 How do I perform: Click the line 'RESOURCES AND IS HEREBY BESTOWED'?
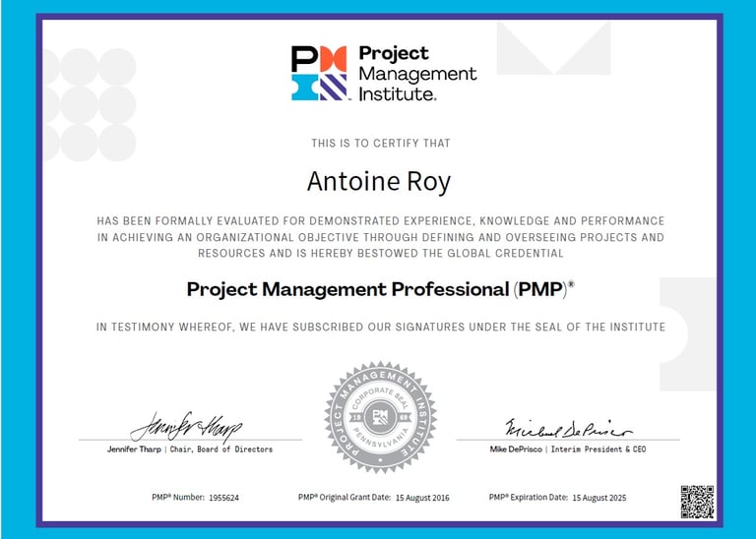click(x=380, y=254)
